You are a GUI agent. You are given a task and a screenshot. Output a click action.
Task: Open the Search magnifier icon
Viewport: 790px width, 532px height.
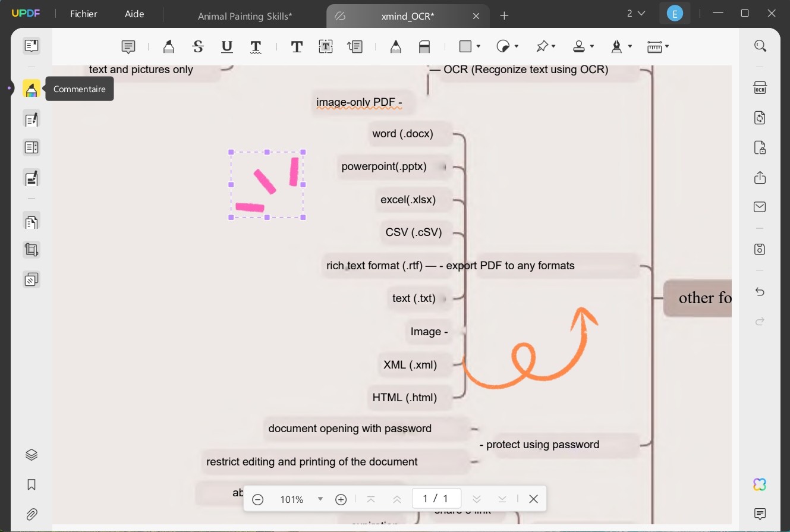click(760, 46)
